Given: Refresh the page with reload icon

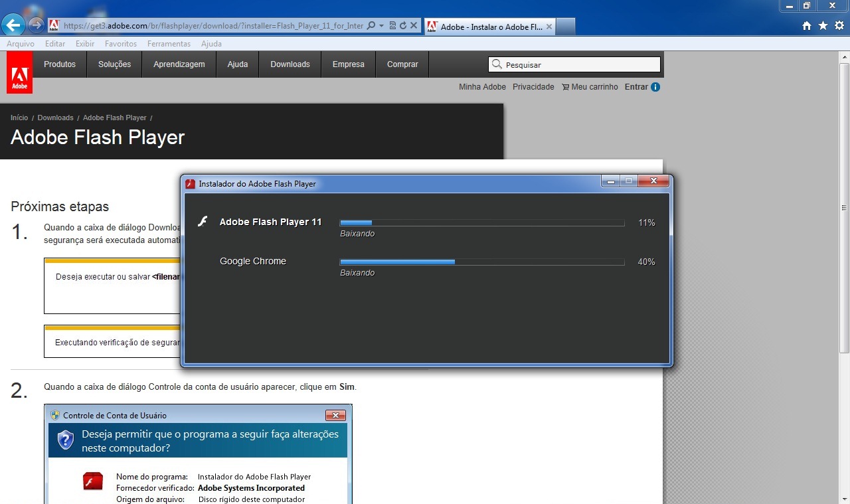Looking at the screenshot, I should point(402,26).
